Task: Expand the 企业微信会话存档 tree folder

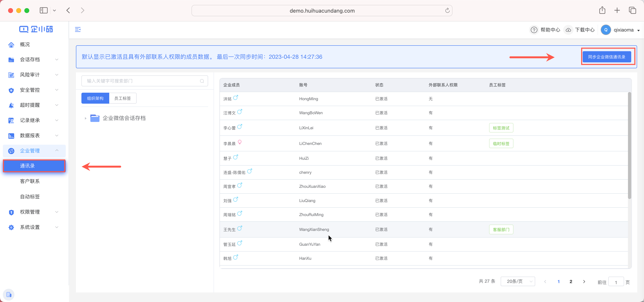Action: 85,118
